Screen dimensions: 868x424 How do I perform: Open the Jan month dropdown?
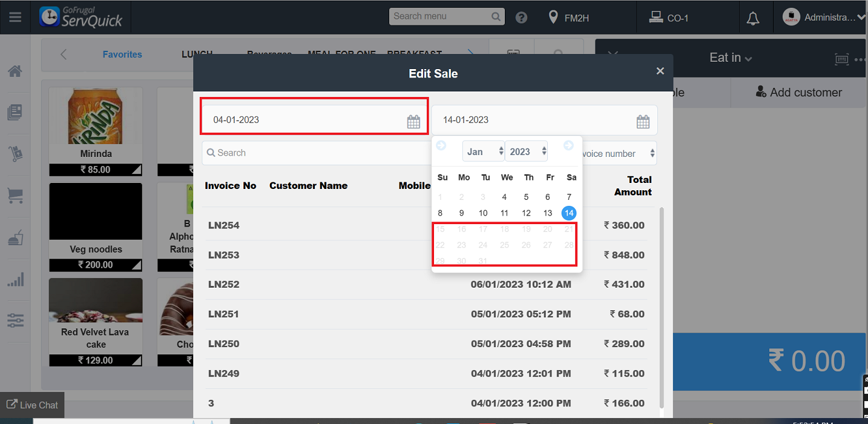coord(484,151)
